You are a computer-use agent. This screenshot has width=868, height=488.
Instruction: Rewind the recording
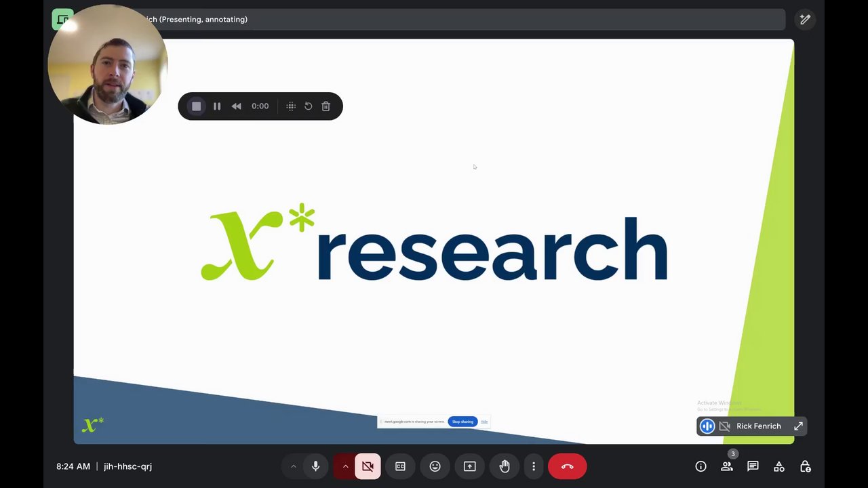[x=236, y=106]
